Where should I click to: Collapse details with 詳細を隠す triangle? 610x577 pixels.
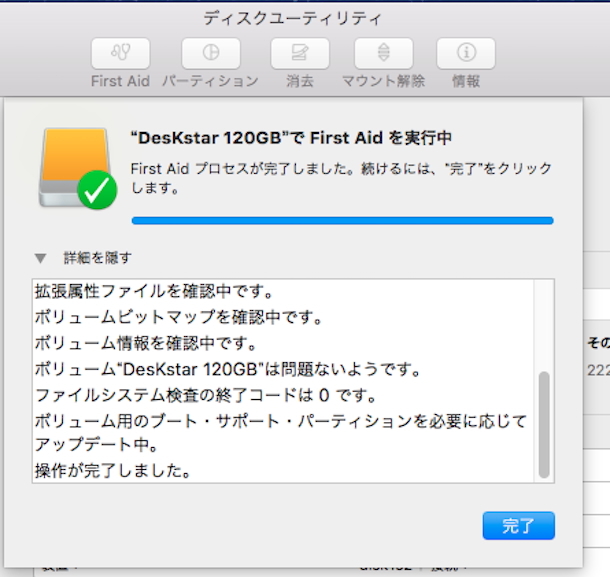40,258
